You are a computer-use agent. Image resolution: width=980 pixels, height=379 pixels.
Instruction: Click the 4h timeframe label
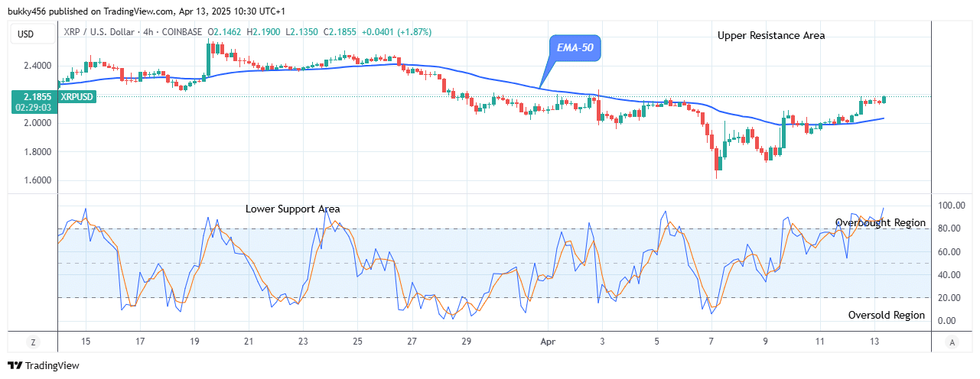150,32
